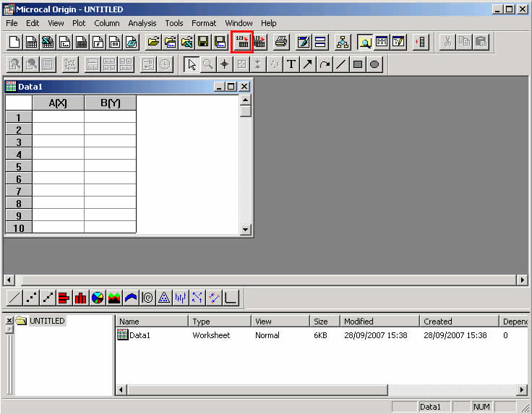
Task: Click the Template L-shaped axes icon
Action: point(231,298)
